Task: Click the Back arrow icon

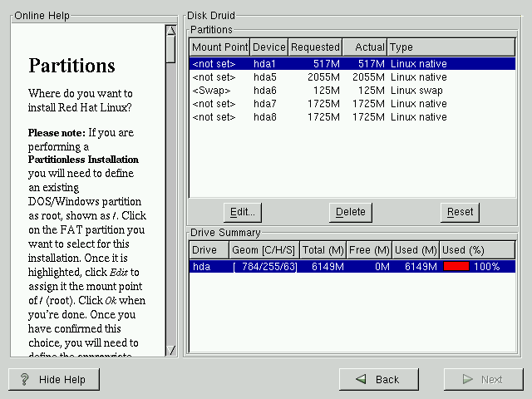Action: (362, 380)
